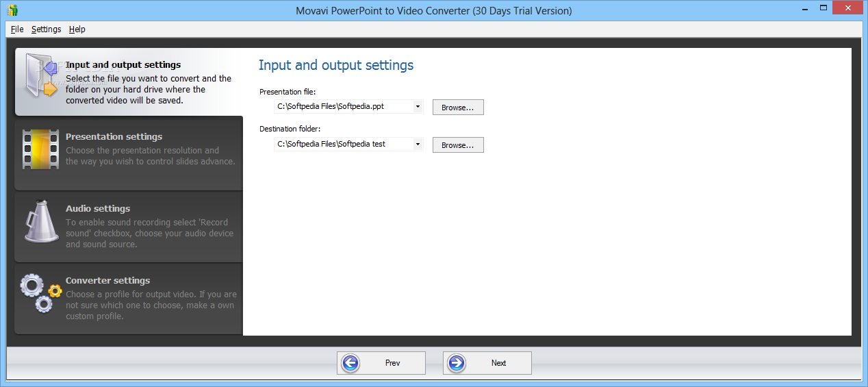The width and height of the screenshot is (868, 387).
Task: Click the megaphone Audio settings icon
Action: pyautogui.click(x=41, y=221)
